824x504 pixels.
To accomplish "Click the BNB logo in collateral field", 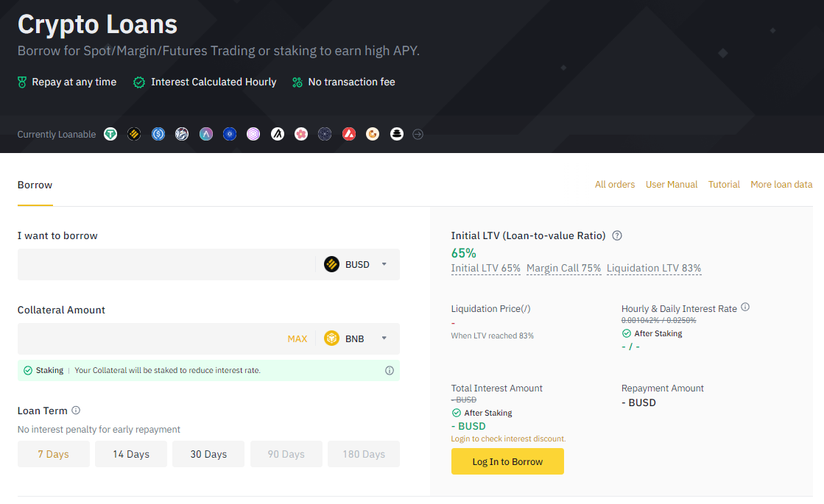I will (331, 338).
